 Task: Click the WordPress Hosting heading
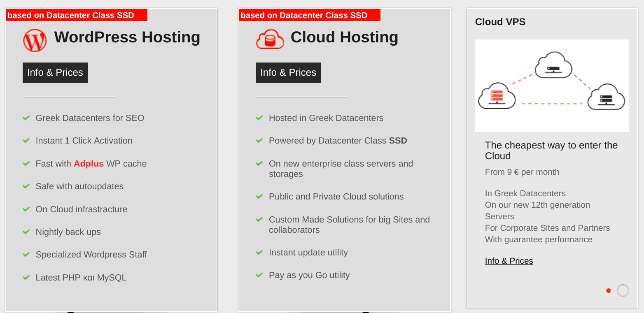(127, 37)
